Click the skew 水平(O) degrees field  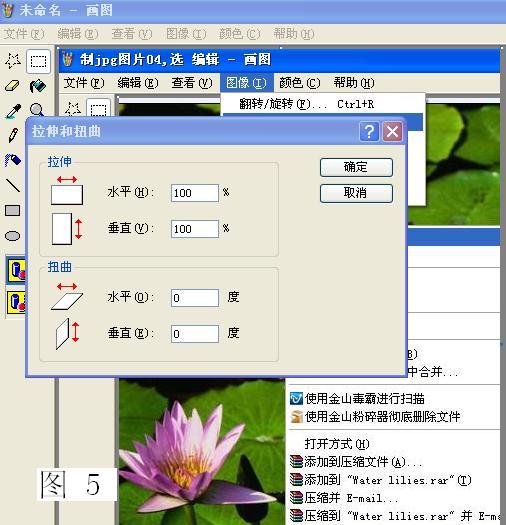(195, 298)
